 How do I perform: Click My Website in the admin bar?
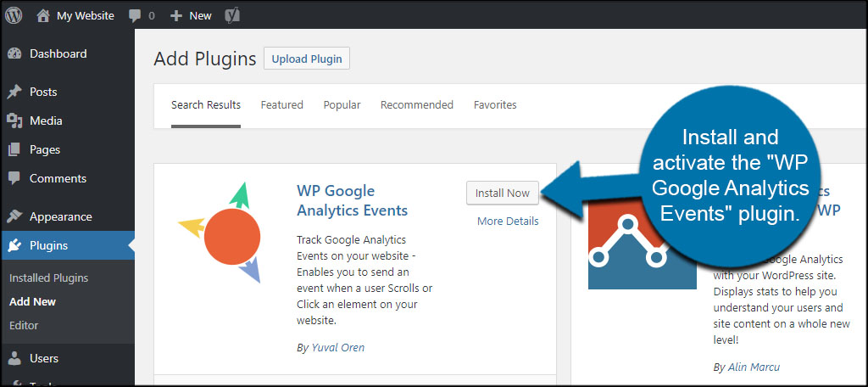click(x=86, y=15)
